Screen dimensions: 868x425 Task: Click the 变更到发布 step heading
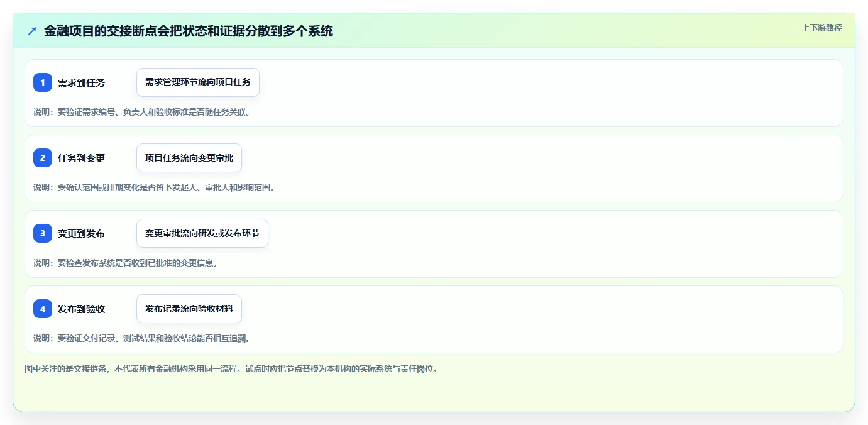(x=82, y=233)
